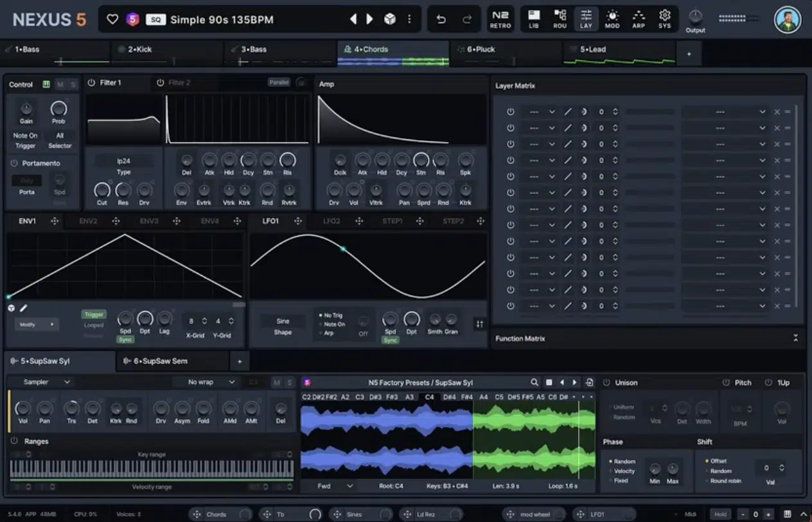The height and width of the screenshot is (522, 812).
Task: Toggle Ranges power button
Action: click(14, 441)
